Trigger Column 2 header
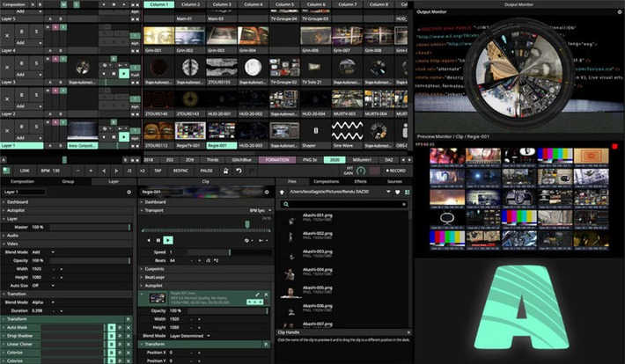 click(x=190, y=4)
